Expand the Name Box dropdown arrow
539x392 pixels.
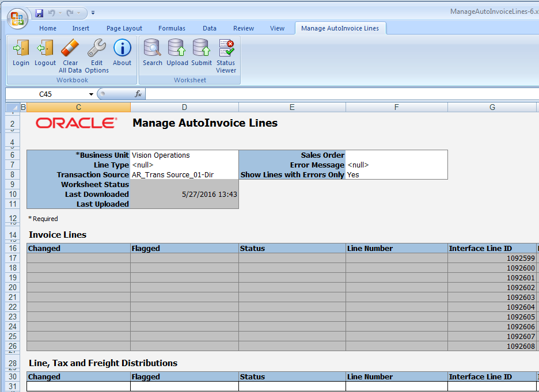[91, 94]
